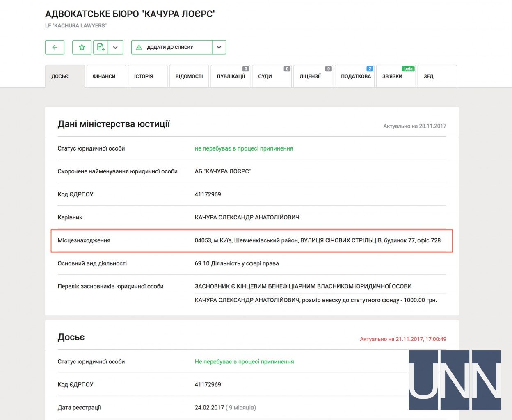Image resolution: width=512 pixels, height=420 pixels.
Task: Click the highlighted Місцезнаходження address row
Action: [x=251, y=240]
